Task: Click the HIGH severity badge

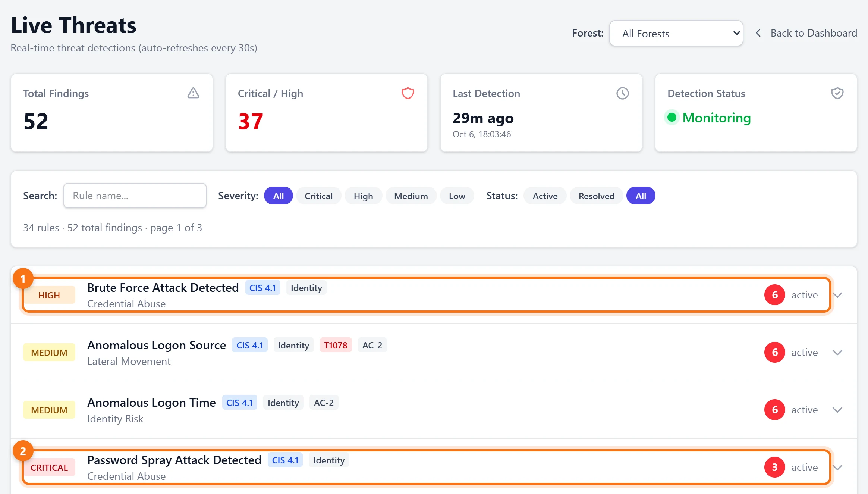Action: [x=49, y=295]
